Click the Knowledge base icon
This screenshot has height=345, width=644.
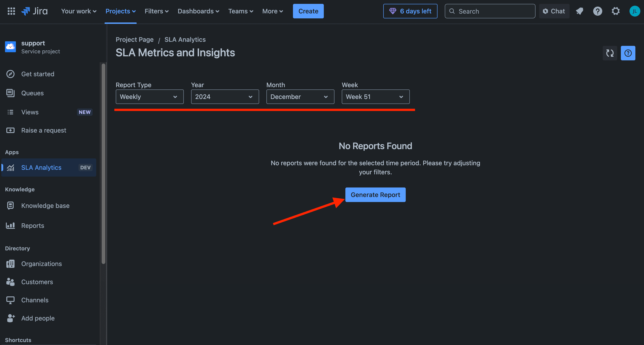point(10,205)
